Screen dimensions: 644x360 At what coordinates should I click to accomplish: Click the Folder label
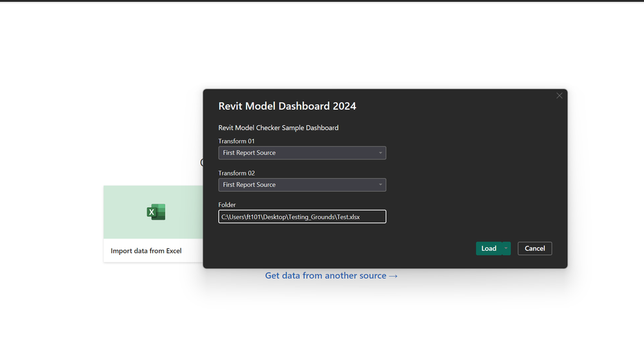pyautogui.click(x=227, y=205)
